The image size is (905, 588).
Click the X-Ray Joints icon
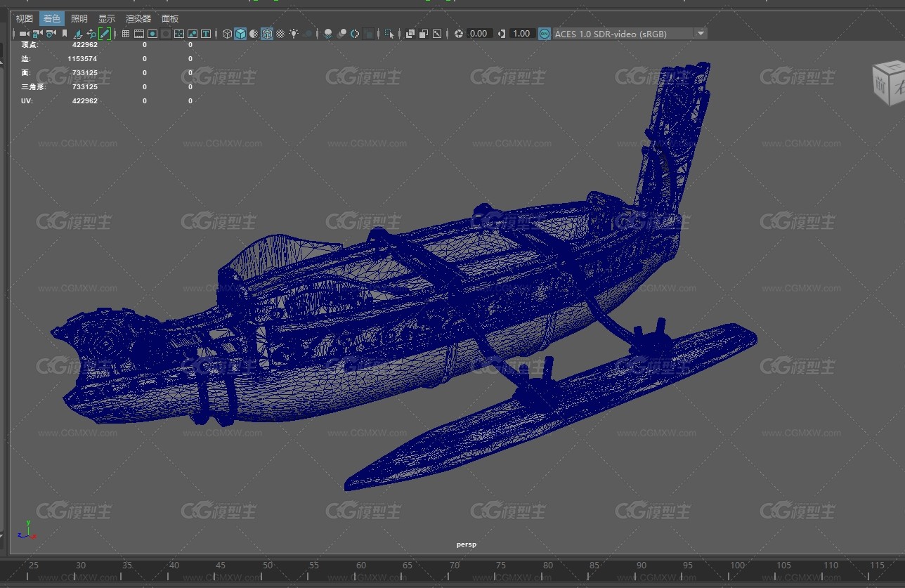coord(437,34)
